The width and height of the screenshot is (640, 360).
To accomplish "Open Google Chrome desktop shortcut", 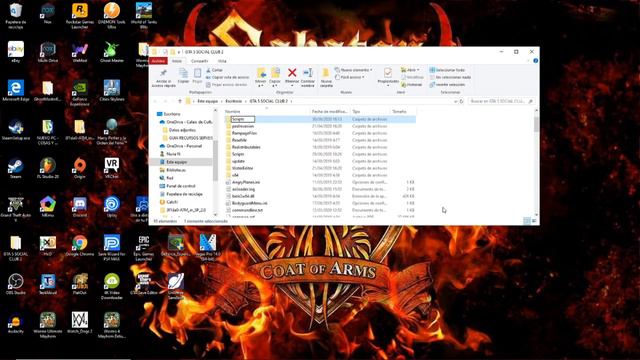I will tap(80, 246).
